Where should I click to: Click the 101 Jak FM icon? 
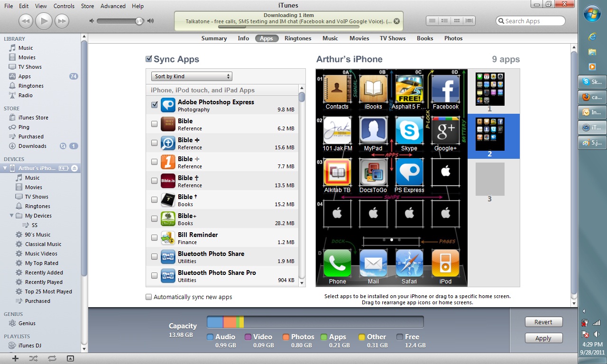coord(337,131)
